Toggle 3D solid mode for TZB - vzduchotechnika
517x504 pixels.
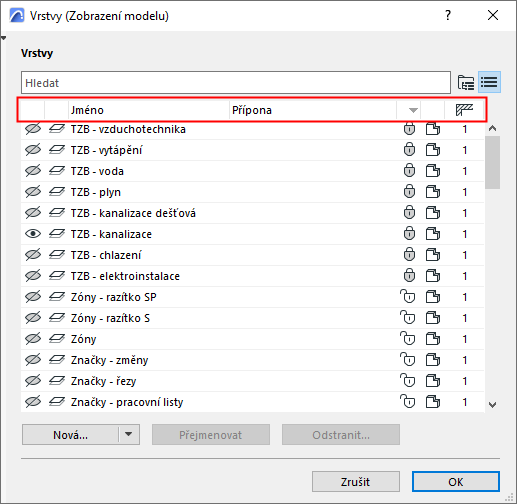433,129
